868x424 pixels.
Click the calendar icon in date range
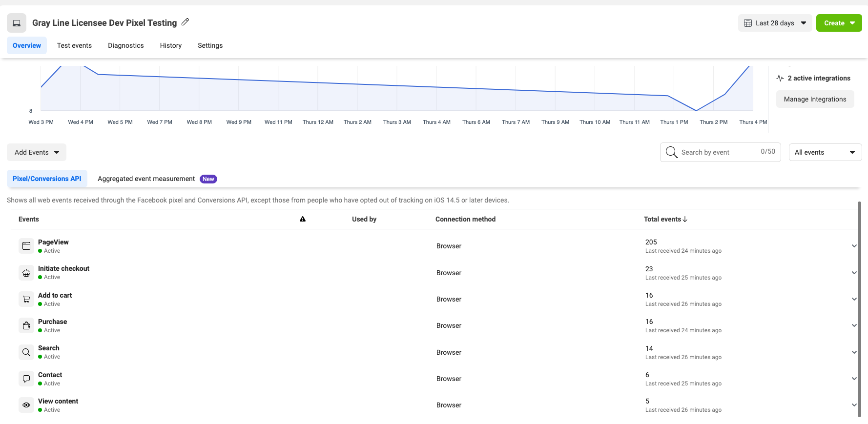click(748, 23)
